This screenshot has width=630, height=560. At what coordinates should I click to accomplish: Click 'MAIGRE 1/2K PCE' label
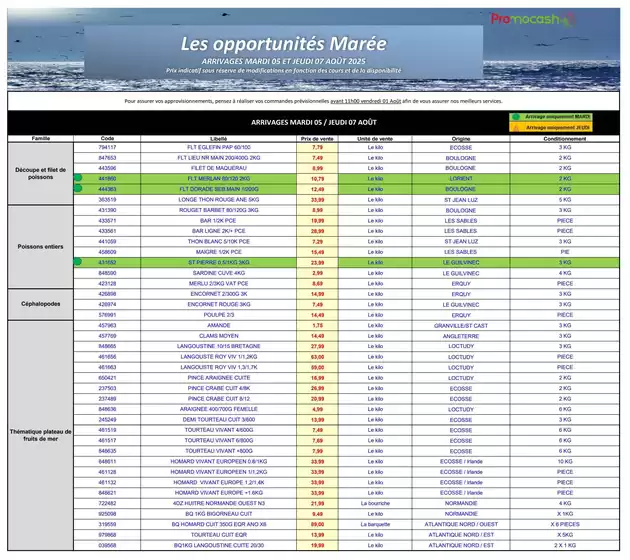(219, 252)
